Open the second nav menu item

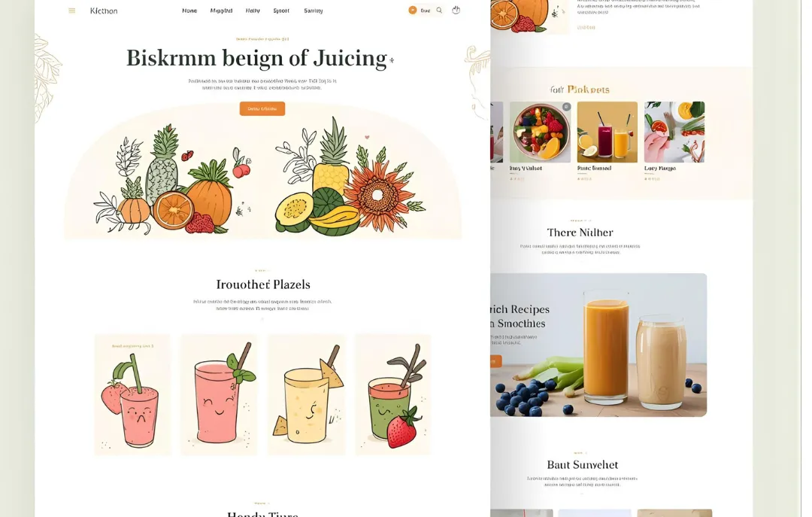pos(221,11)
